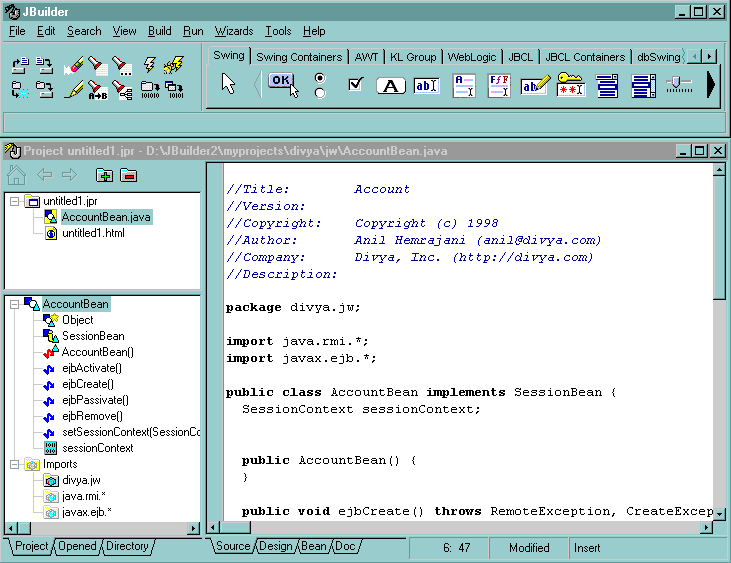
Task: Click the red minus Remove from Project icon
Action: click(x=128, y=176)
